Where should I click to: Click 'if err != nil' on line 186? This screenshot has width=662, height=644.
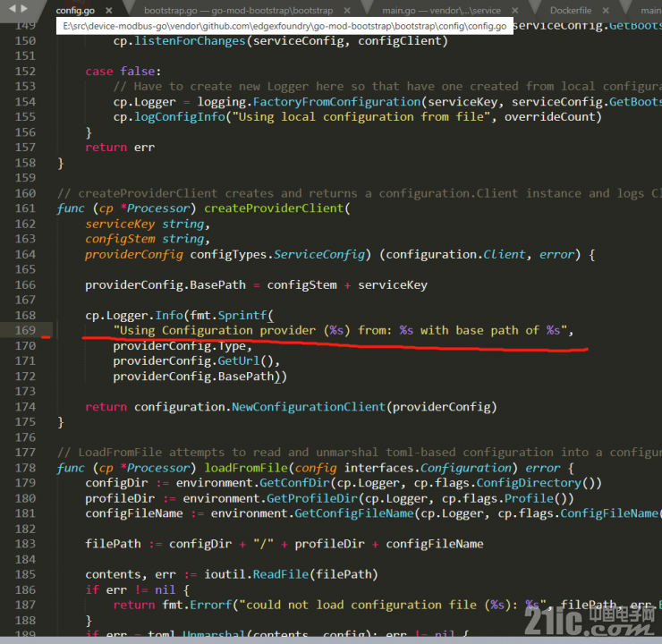tap(131, 589)
